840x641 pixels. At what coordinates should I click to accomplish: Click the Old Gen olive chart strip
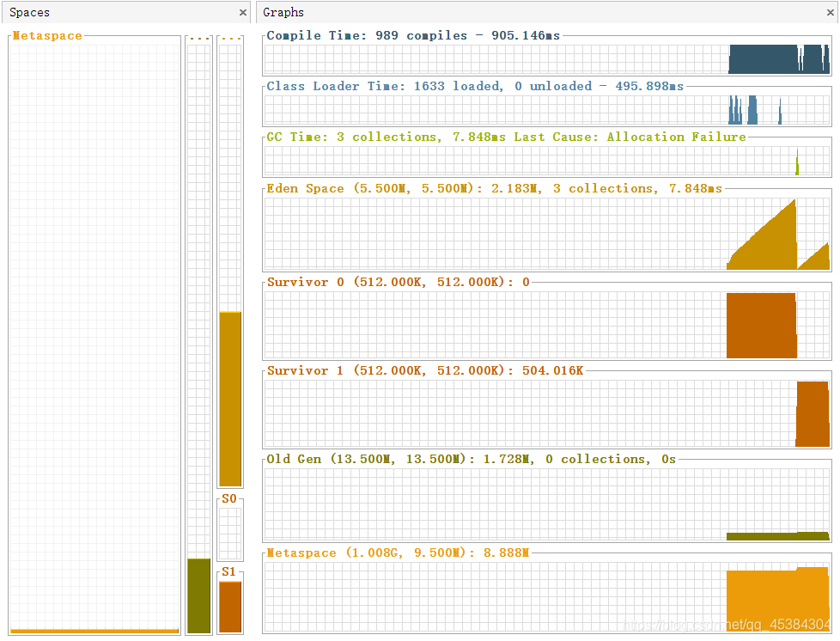point(778,536)
